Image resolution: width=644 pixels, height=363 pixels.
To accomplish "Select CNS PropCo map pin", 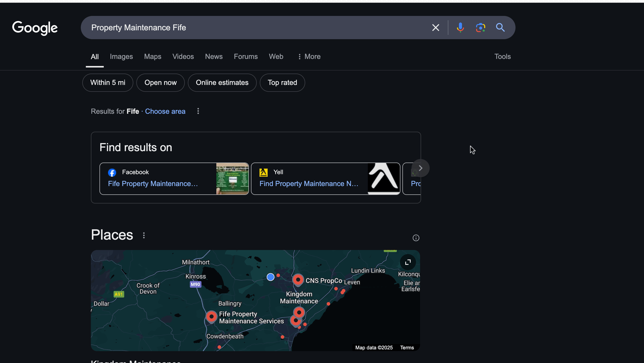I will pyautogui.click(x=298, y=280).
